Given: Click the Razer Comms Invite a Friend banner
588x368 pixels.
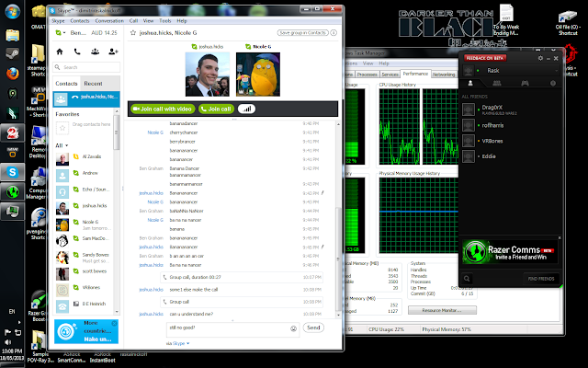Looking at the screenshot, I should tap(510, 251).
